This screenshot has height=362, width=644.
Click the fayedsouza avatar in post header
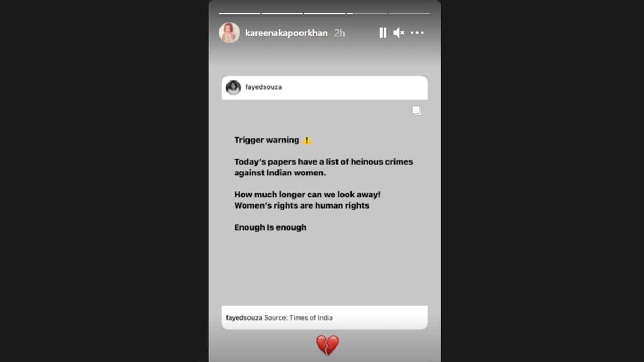233,87
